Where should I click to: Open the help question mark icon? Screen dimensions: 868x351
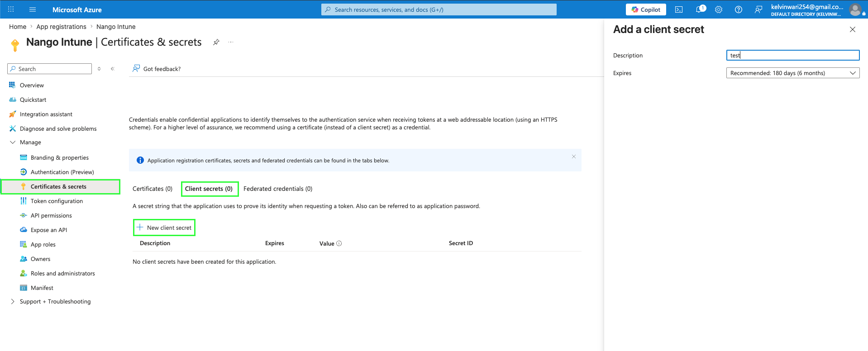click(739, 9)
